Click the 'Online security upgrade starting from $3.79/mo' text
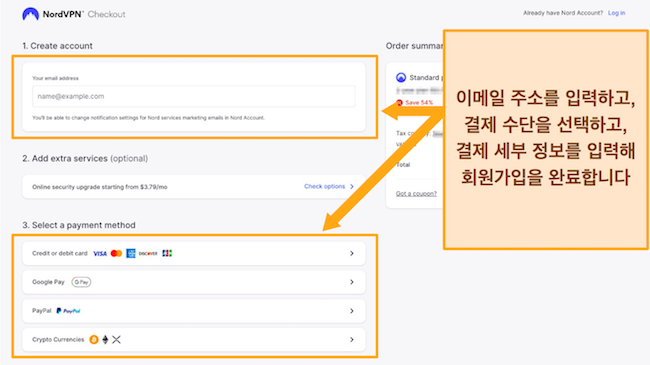The width and height of the screenshot is (650, 365). click(100, 187)
